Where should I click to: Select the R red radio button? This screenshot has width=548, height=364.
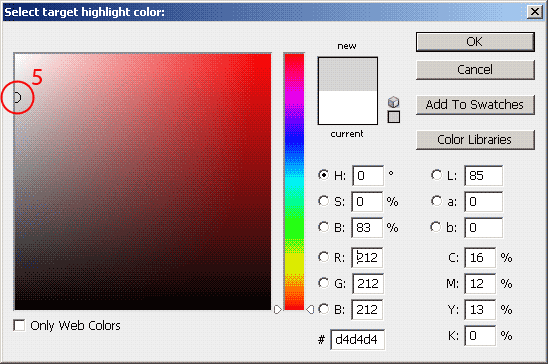point(324,257)
